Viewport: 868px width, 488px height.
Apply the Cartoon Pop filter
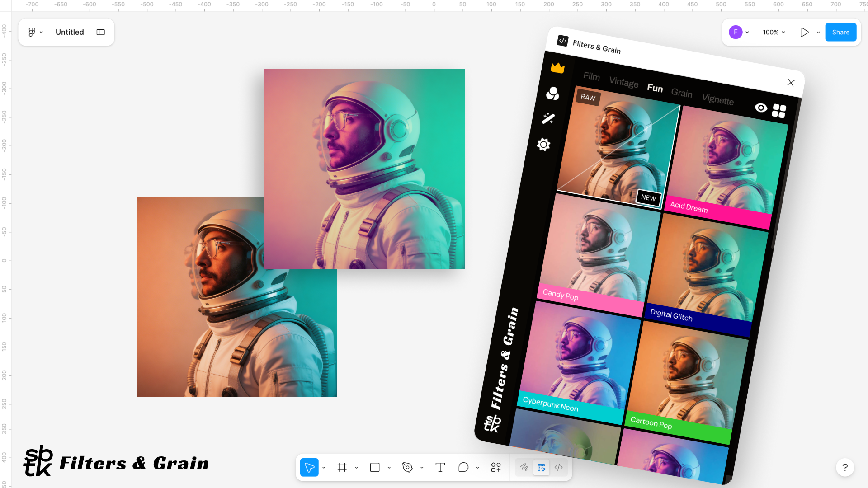[687, 383]
